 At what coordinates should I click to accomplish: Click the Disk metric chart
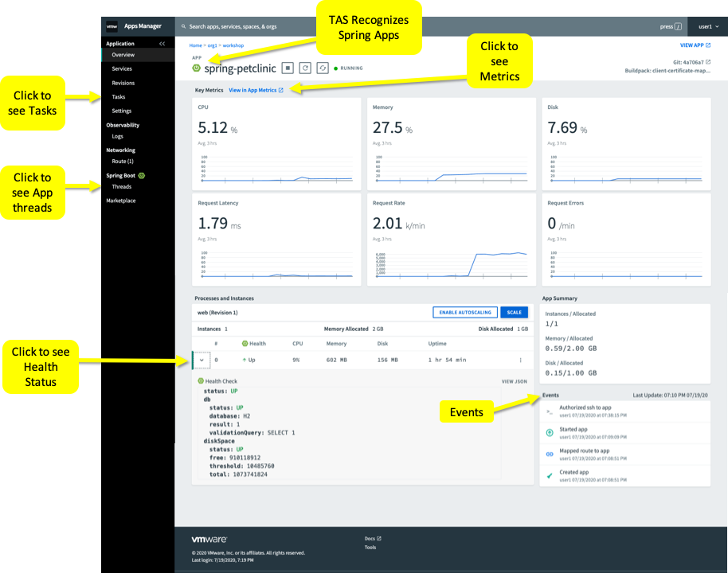[x=626, y=169]
